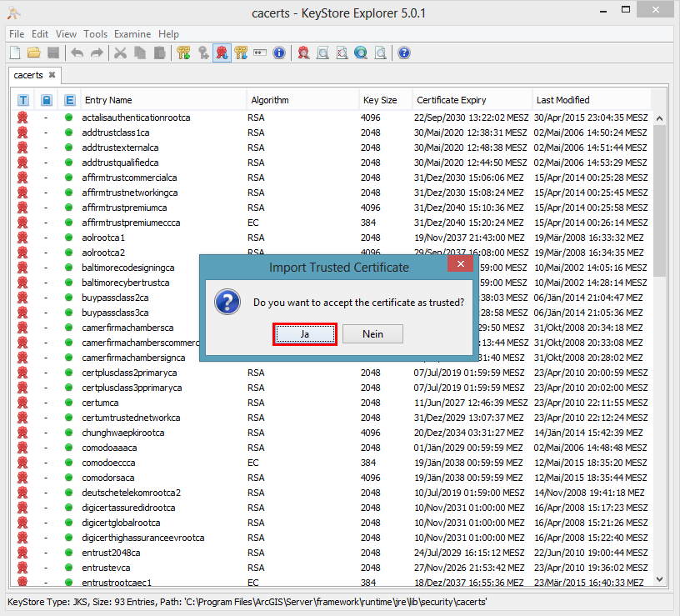The width and height of the screenshot is (680, 616).
Task: Open the Tools menu
Action: [95, 34]
